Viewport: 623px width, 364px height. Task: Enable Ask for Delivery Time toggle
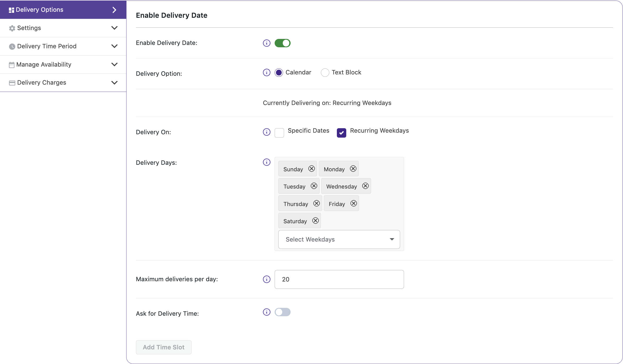click(282, 312)
